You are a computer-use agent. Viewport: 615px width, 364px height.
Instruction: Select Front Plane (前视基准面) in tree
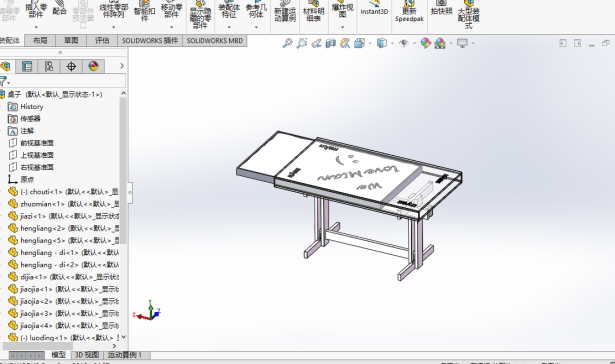[x=31, y=143]
